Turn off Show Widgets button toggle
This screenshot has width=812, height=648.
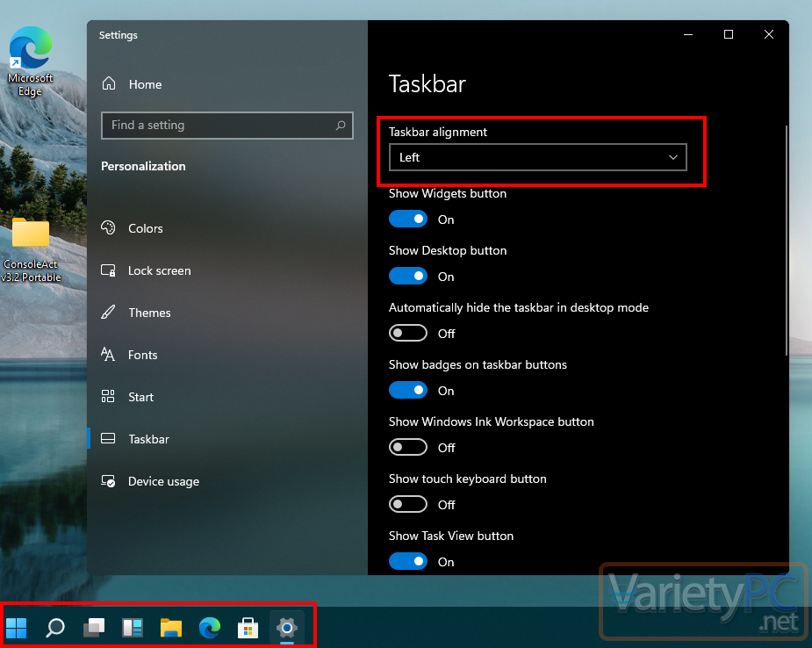[x=408, y=220]
